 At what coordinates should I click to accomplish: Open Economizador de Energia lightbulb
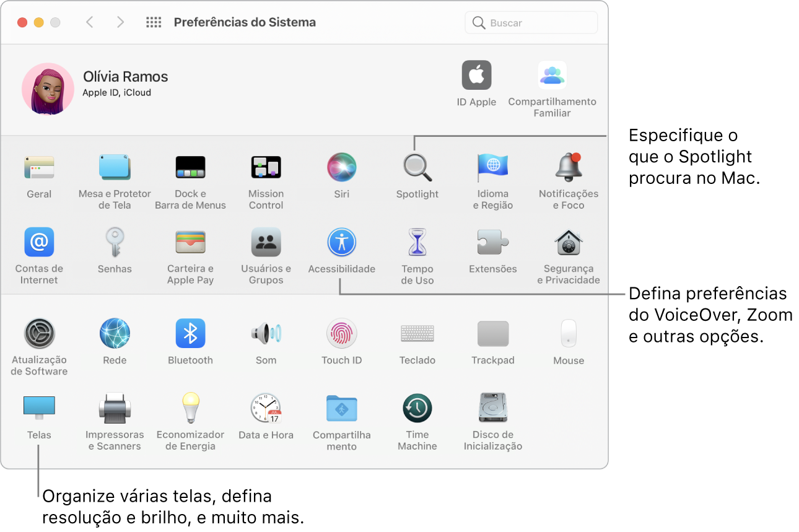point(190,409)
